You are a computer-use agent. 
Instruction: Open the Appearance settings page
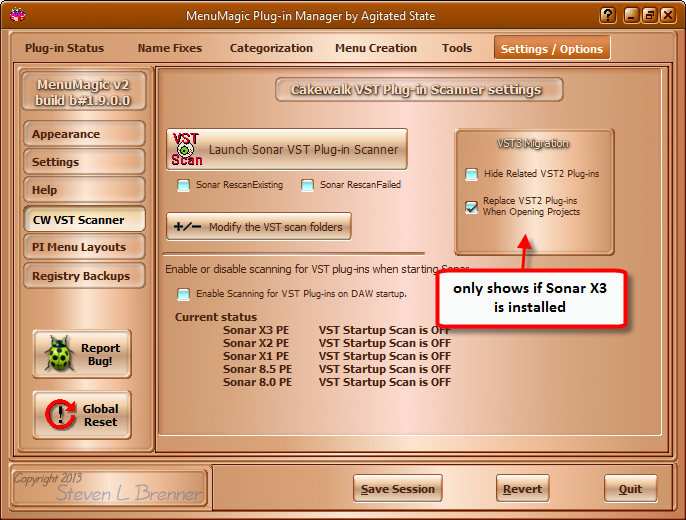[x=84, y=134]
